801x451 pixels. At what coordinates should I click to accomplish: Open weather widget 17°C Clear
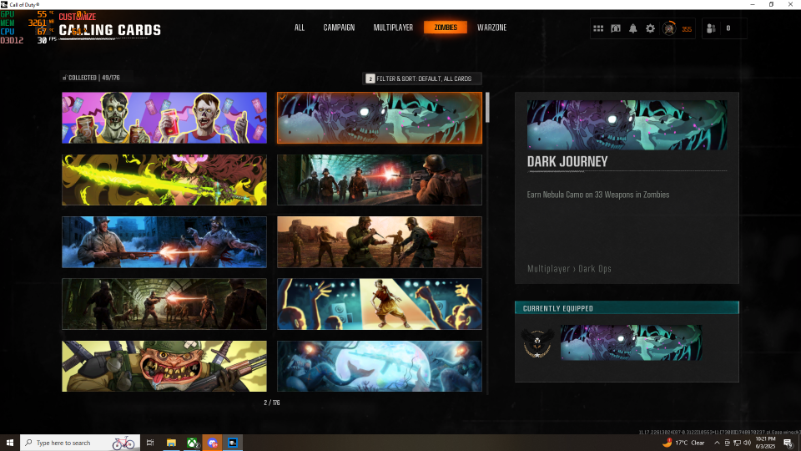pyautogui.click(x=684, y=443)
